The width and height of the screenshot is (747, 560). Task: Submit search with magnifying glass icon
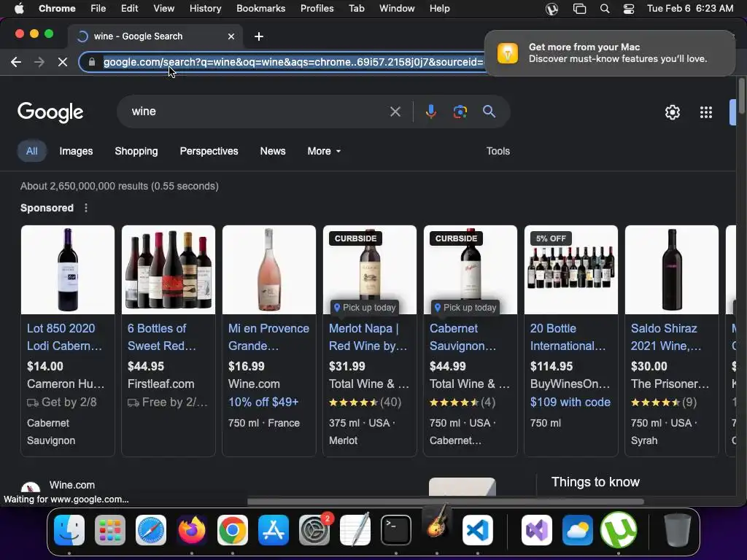(x=489, y=112)
